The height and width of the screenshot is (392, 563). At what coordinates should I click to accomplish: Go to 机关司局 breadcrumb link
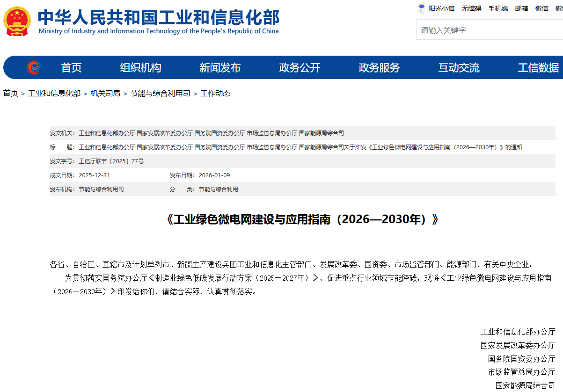[x=105, y=94]
